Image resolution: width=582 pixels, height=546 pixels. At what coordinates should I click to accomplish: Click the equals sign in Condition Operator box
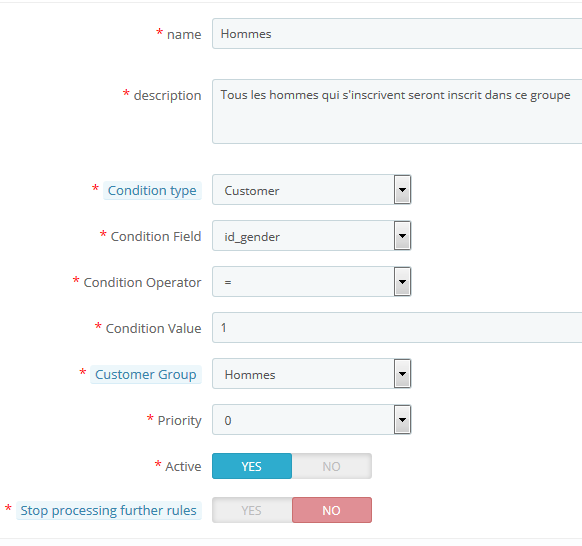[228, 282]
